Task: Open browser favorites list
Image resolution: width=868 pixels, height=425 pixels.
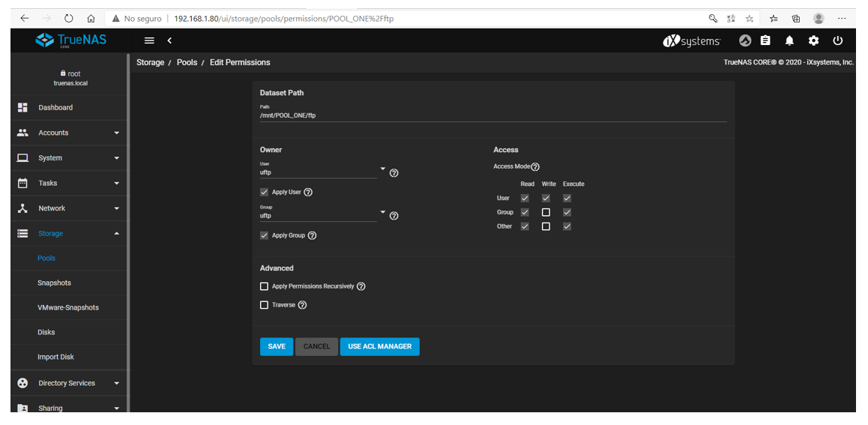Action: pos(774,18)
